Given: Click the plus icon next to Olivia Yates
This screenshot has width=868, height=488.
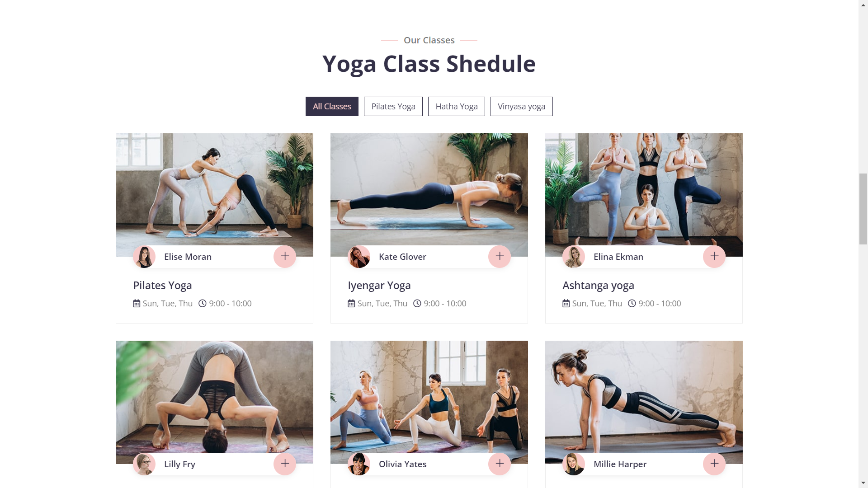Looking at the screenshot, I should (500, 464).
